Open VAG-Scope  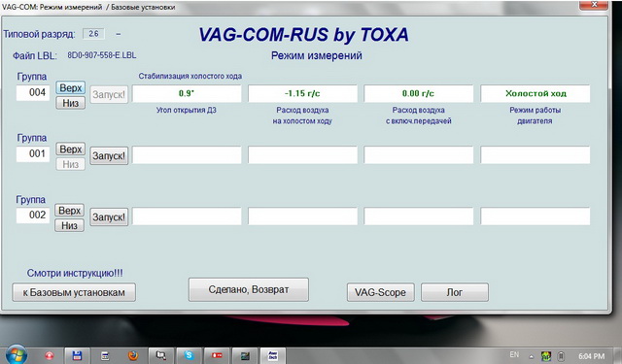[x=381, y=292]
